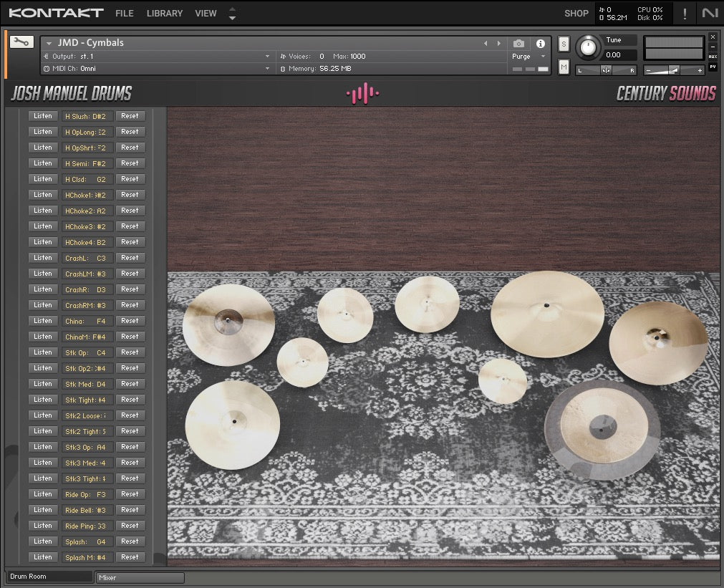Open the camera snapshot view
Image resolution: width=724 pixels, height=588 pixels.
[518, 44]
